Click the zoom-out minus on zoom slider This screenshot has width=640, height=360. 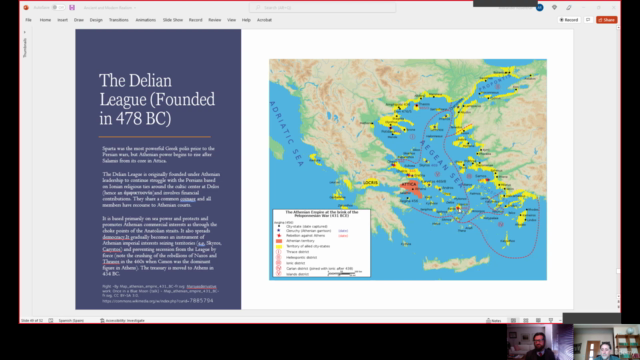[560, 320]
